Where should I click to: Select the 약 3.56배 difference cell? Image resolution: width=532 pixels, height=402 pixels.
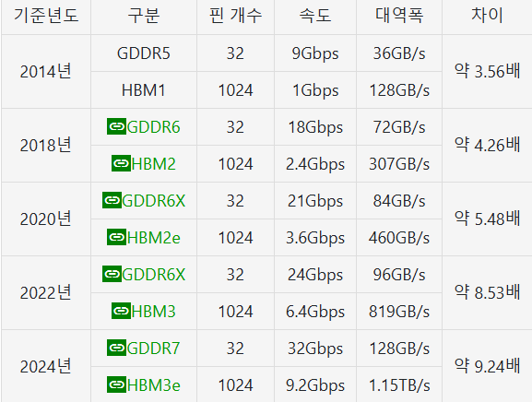[x=487, y=72]
